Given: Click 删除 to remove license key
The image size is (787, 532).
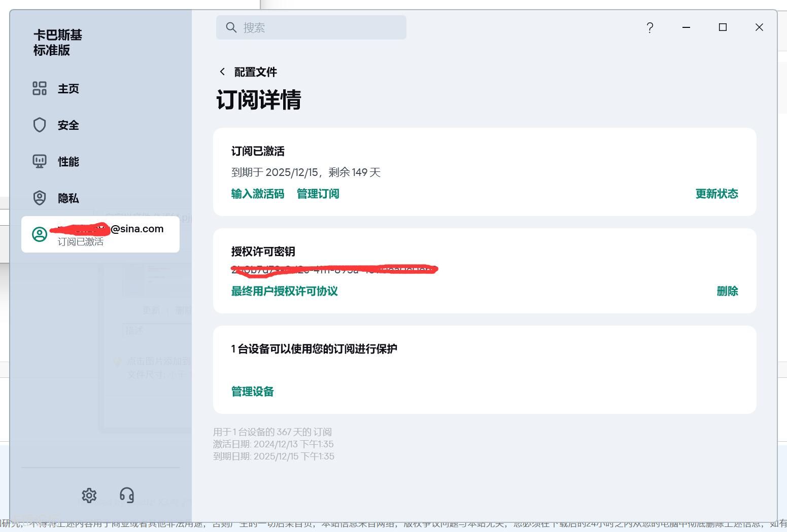Looking at the screenshot, I should (727, 291).
